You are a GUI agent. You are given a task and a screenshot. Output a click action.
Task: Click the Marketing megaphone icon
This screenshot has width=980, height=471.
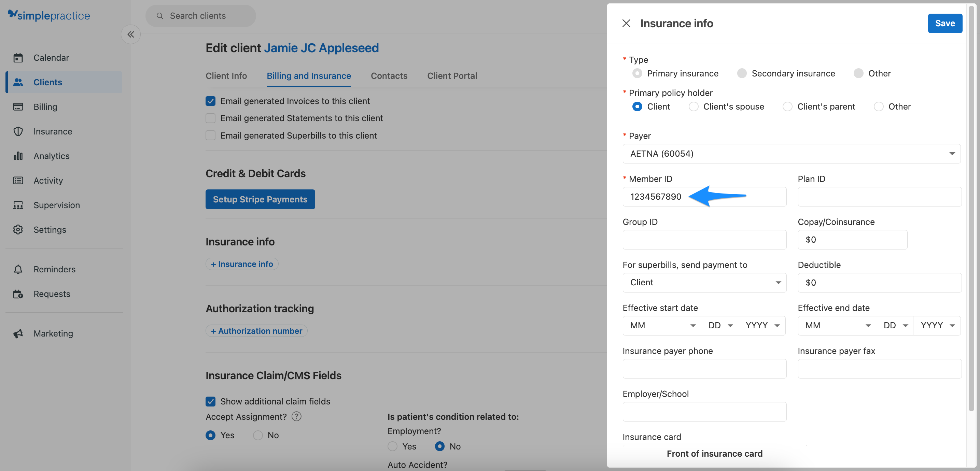point(18,333)
